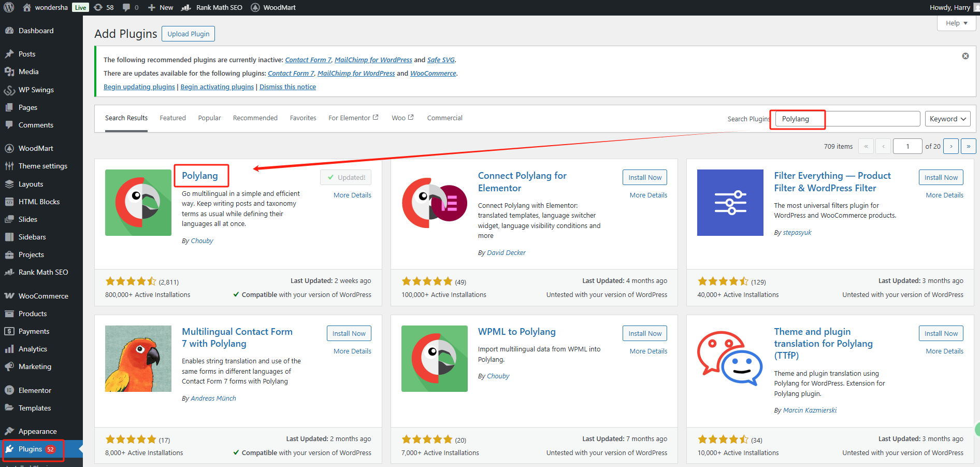This screenshot has height=467, width=980.
Task: Dismiss the inactive plugins notice
Action: (965, 55)
